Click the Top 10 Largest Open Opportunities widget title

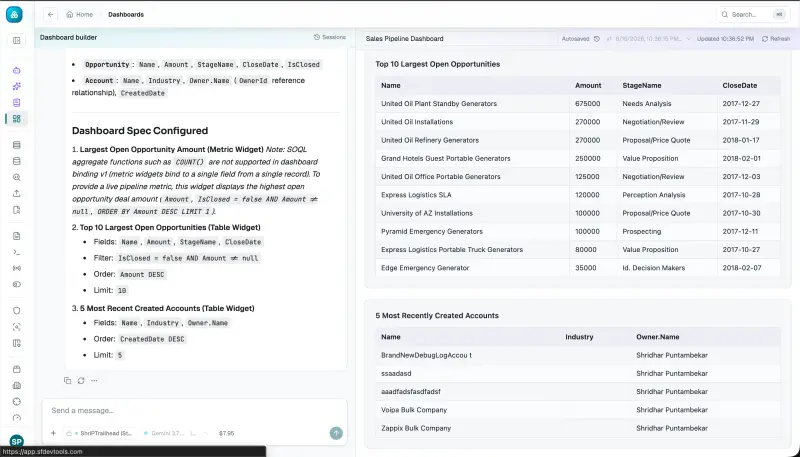[437, 64]
